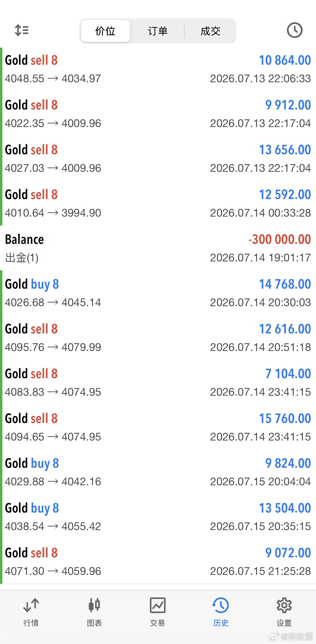Screen dimensions: 316x644
Task: Open Gold sell trade with profit 13 656.00
Action: [158, 158]
